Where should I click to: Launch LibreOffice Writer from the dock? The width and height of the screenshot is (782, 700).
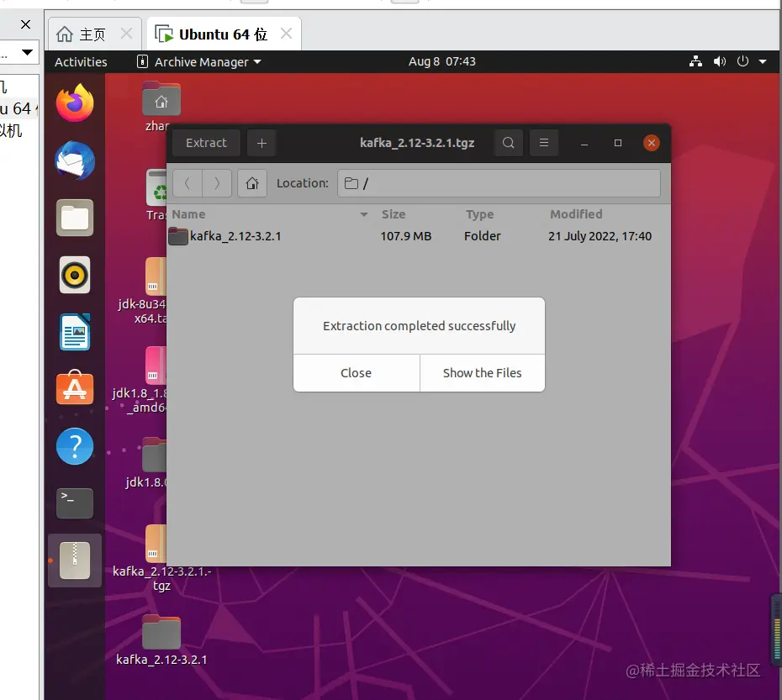click(75, 333)
